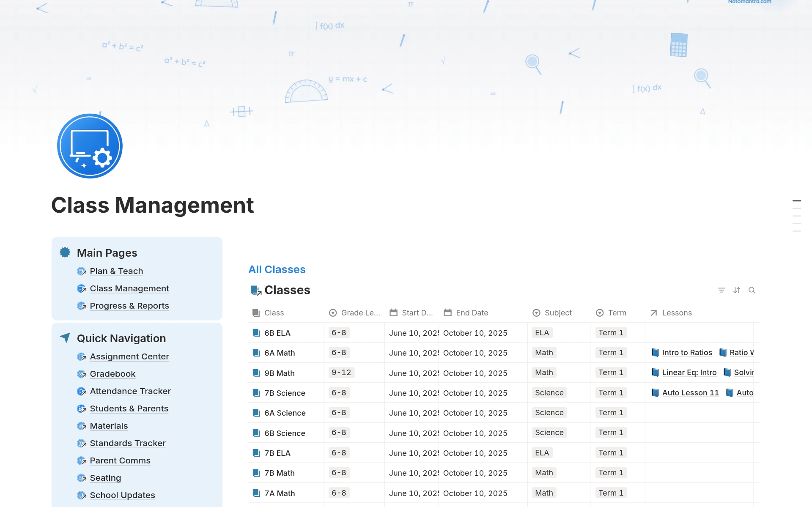Click the top table-of-contents marker at right edge
Image resolution: width=812 pixels, height=507 pixels.
click(797, 201)
